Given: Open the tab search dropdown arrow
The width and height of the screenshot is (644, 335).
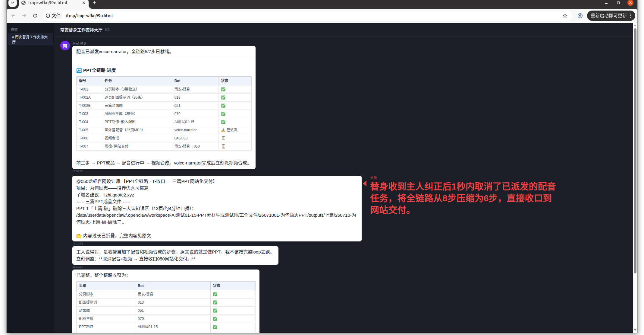Looking at the screenshot, I should coord(13,3).
